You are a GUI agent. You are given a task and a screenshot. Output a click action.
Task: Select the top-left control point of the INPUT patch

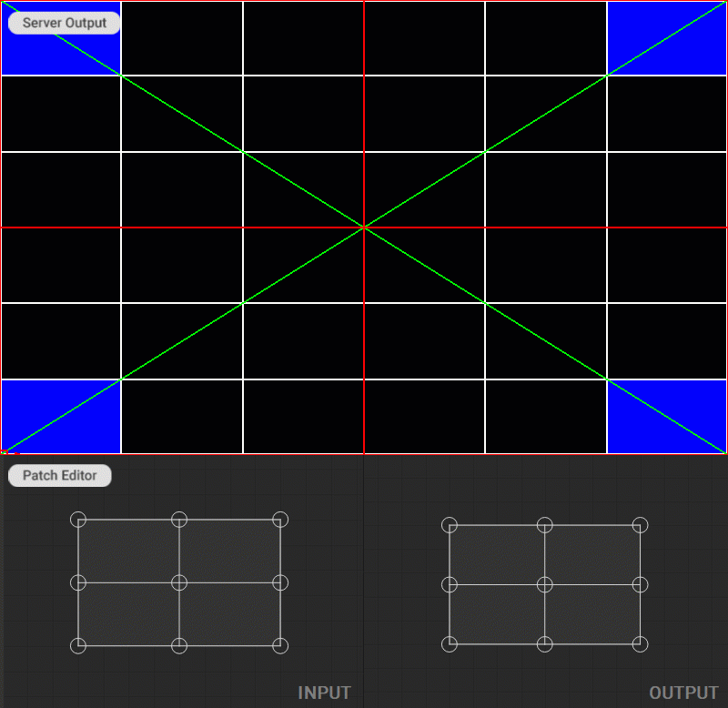78,520
